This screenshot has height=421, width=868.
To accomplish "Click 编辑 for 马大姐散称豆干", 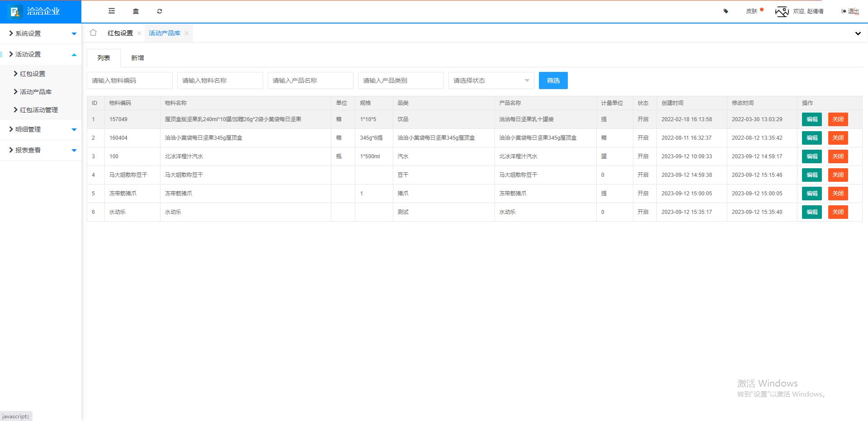I will pos(811,175).
